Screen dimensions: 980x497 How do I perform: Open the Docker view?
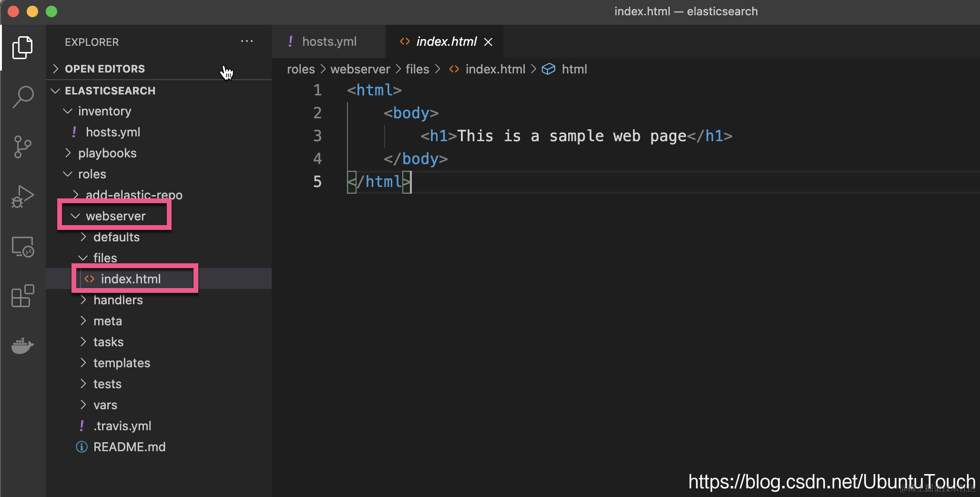pos(22,345)
